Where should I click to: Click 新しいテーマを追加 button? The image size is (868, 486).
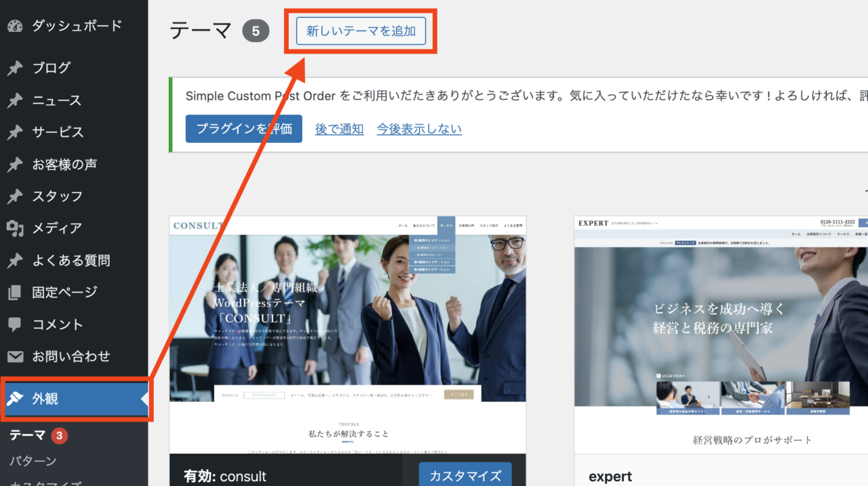(361, 31)
